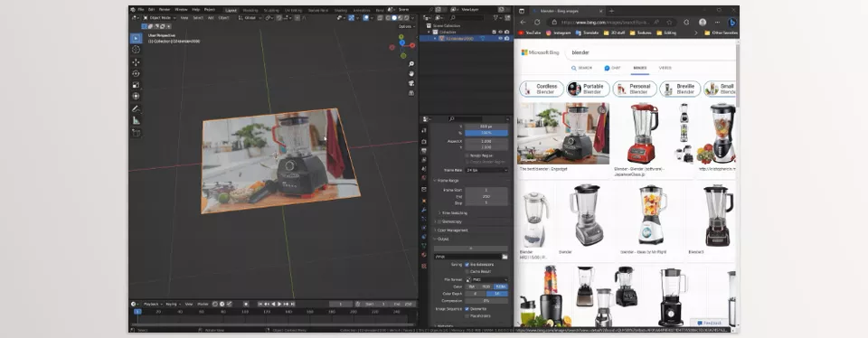This screenshot has width=868, height=338.
Task: Click the output path folder browse icon
Action: [505, 257]
